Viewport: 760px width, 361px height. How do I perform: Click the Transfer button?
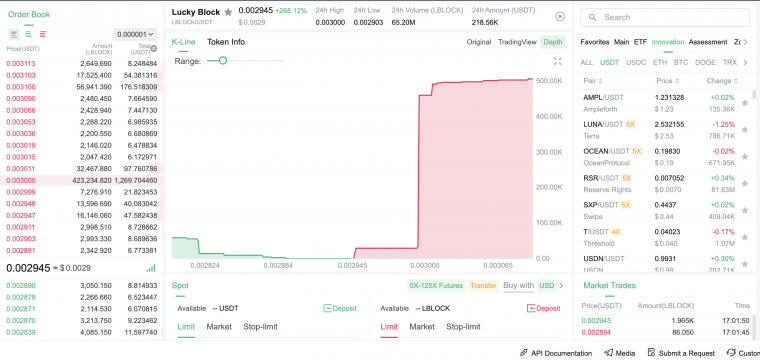coord(483,285)
